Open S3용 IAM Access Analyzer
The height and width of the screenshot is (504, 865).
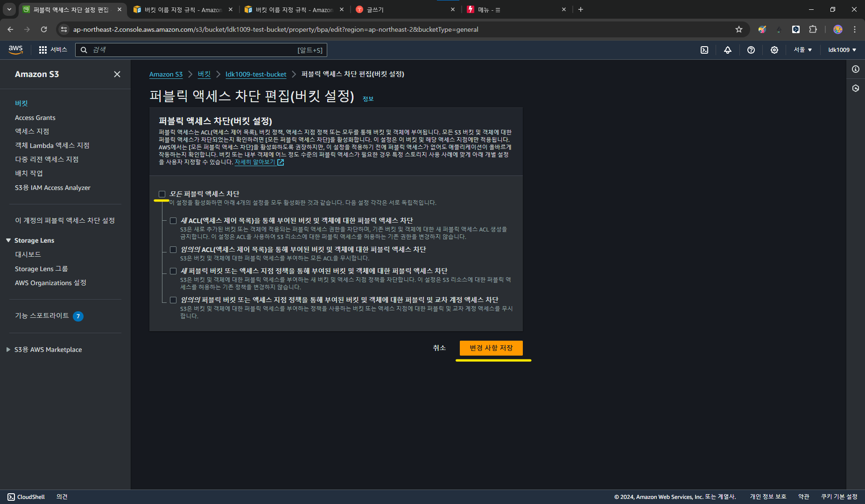(53, 188)
